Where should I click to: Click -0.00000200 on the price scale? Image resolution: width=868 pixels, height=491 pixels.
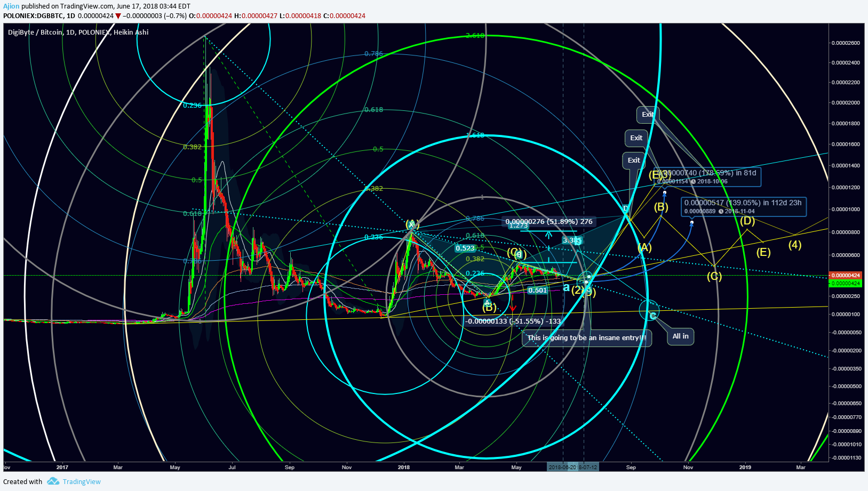click(846, 351)
